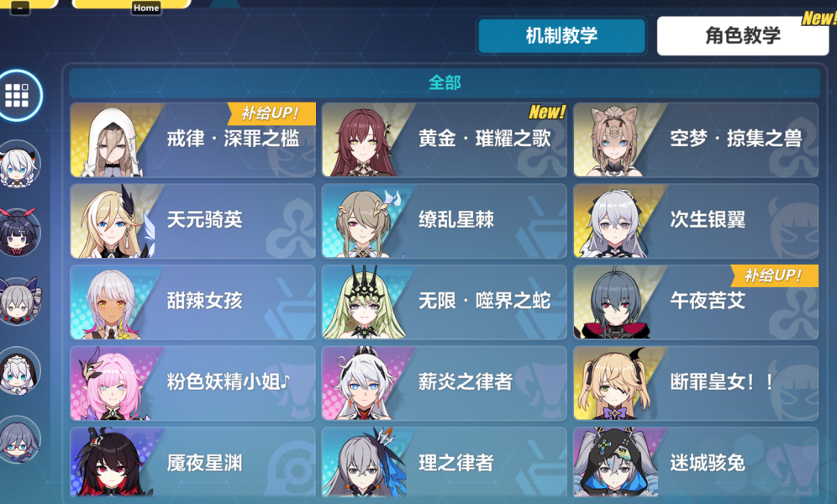Viewport: 837px width, 504px height.
Task: Choose the 薪炎之律者 tutorial entry
Action: tap(444, 383)
